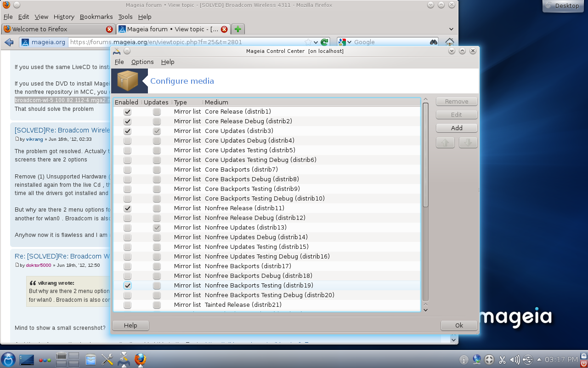Open the volume speaker tray icon
Screen dimensions: 588x368
[515, 360]
